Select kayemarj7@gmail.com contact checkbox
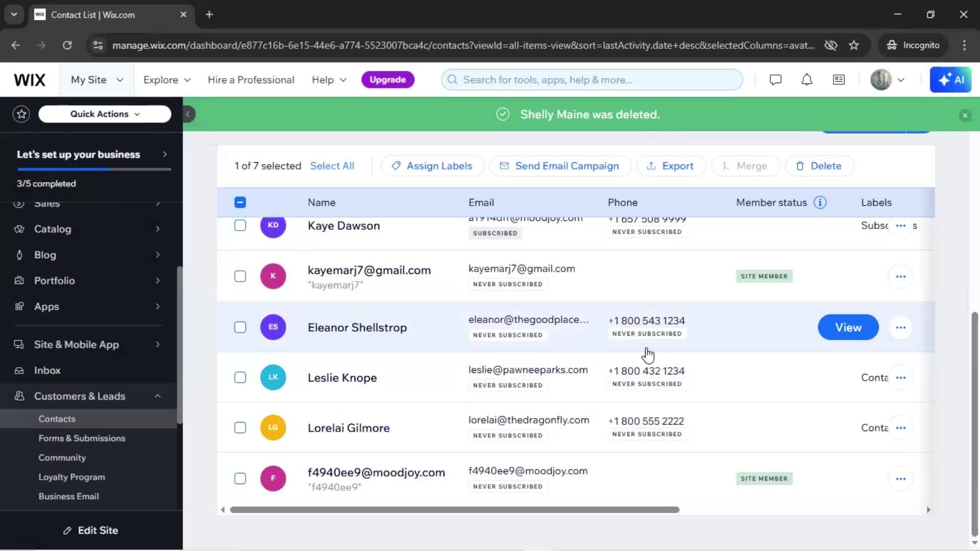This screenshot has width=980, height=551. pos(240,277)
